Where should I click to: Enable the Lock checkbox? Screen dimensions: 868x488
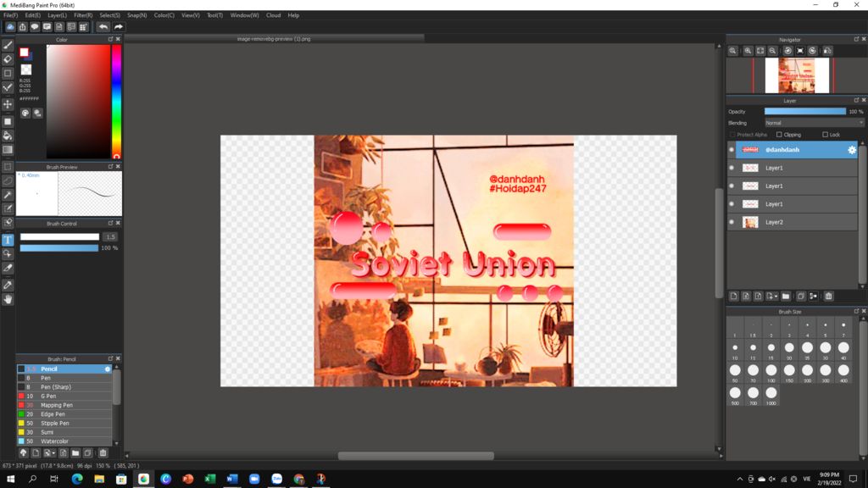coord(825,135)
